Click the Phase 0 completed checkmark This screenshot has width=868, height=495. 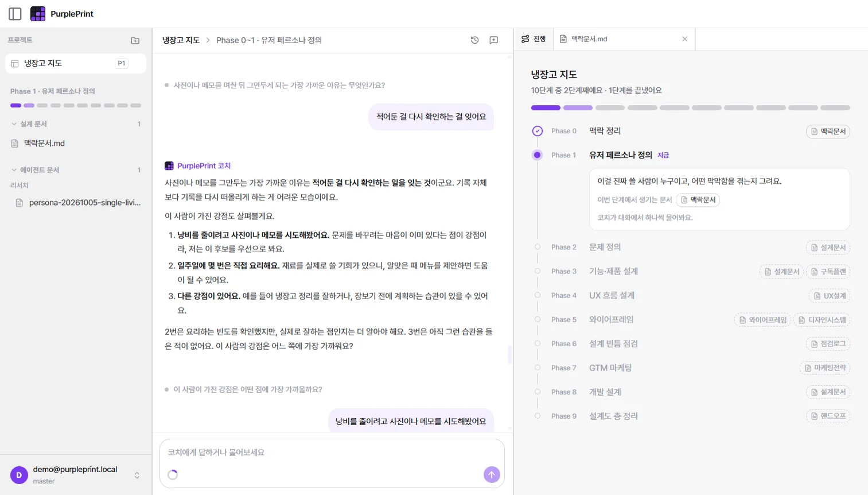point(538,131)
